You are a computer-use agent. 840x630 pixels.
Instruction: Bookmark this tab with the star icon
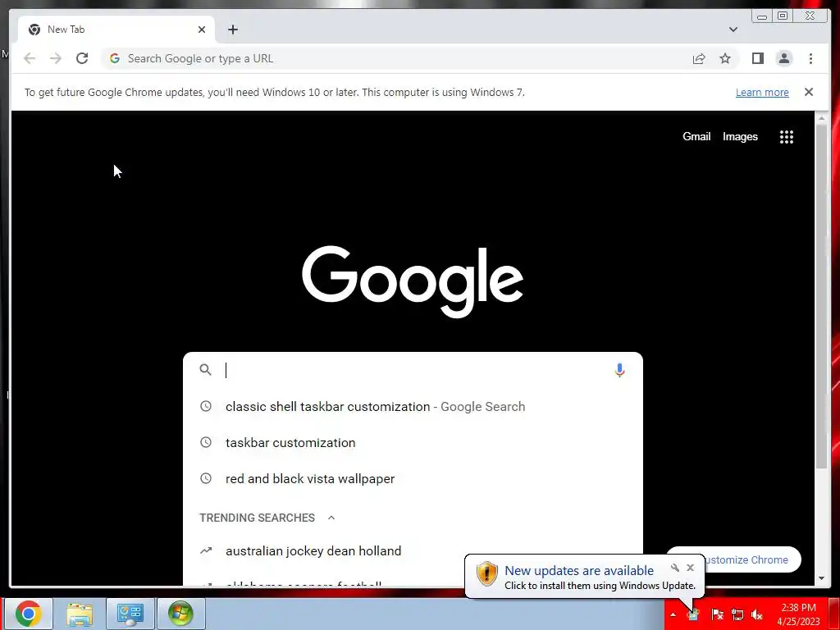(x=725, y=58)
